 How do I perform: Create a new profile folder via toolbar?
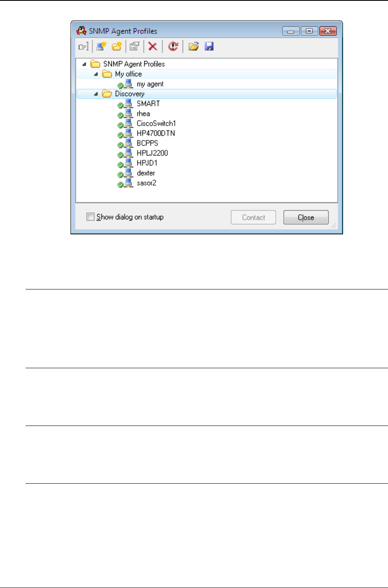point(117,46)
